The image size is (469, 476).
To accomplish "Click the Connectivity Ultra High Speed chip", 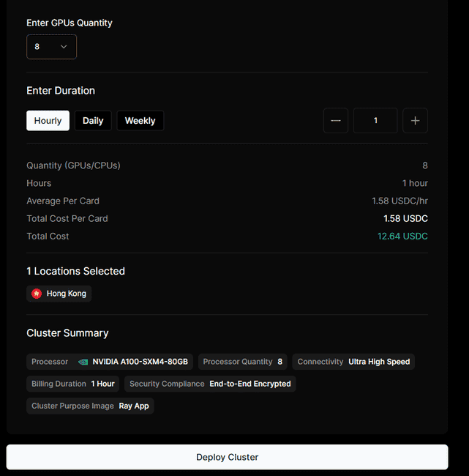I will point(353,362).
